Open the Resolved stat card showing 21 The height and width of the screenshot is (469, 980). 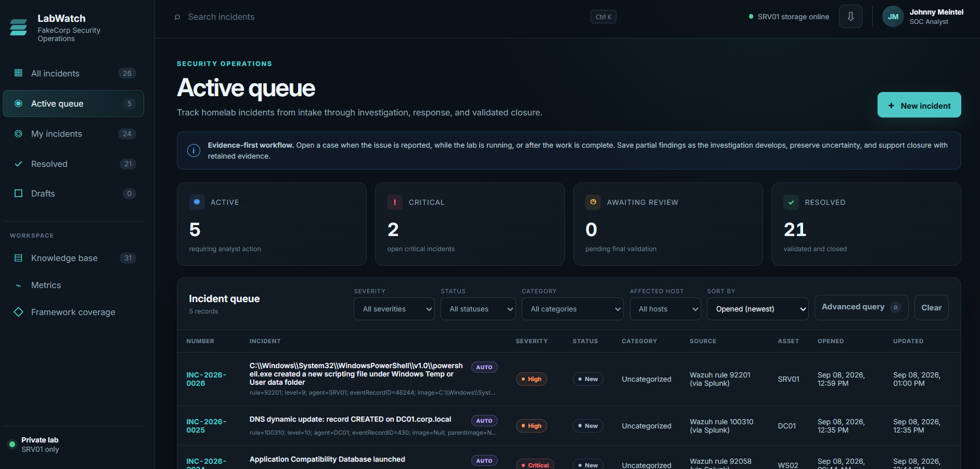(866, 224)
